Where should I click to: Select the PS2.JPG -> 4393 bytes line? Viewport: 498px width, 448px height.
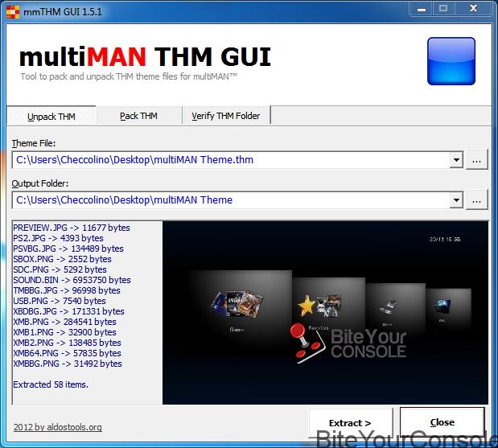[x=58, y=238]
